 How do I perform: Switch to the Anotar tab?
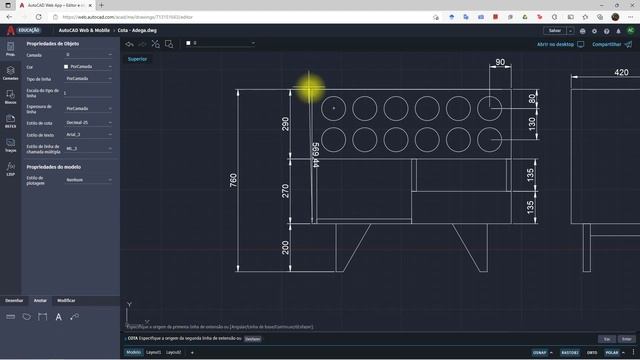tap(40, 300)
